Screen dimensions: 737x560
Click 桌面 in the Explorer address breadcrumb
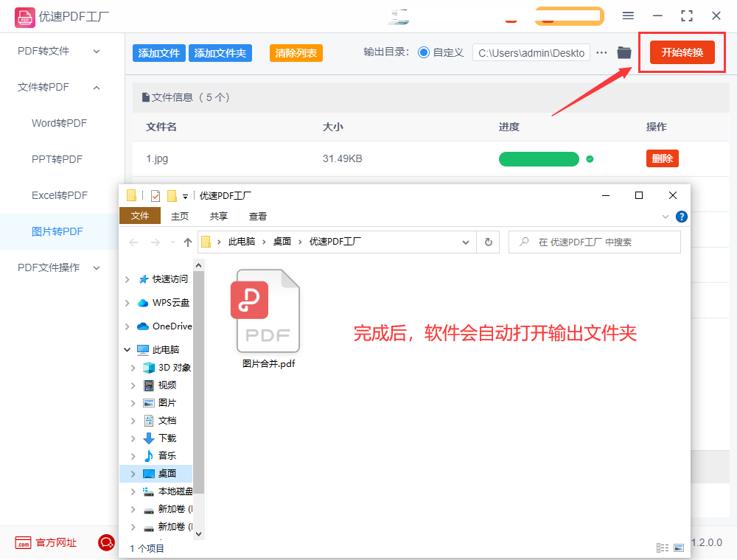click(282, 242)
